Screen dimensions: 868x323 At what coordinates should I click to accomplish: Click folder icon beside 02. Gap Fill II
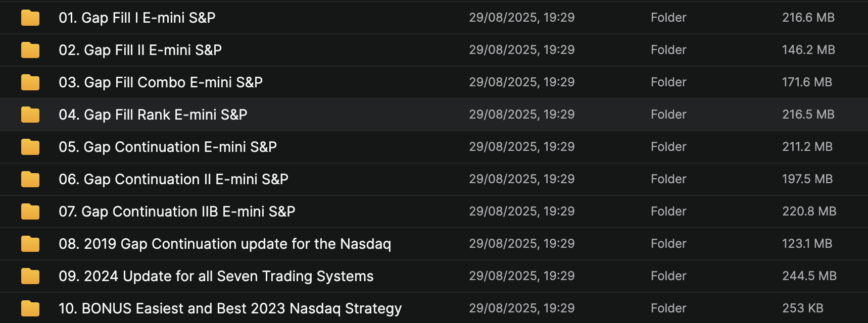tap(30, 50)
